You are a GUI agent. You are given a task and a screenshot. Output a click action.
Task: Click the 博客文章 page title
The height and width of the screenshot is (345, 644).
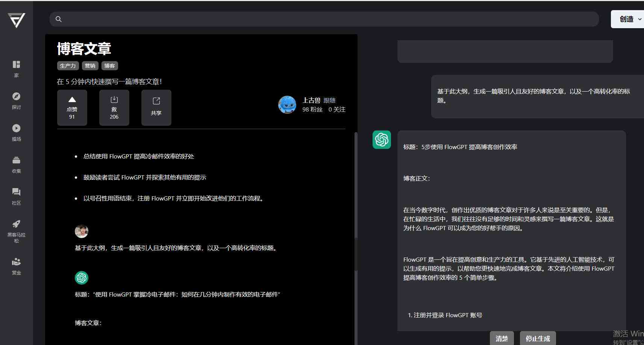tap(84, 49)
